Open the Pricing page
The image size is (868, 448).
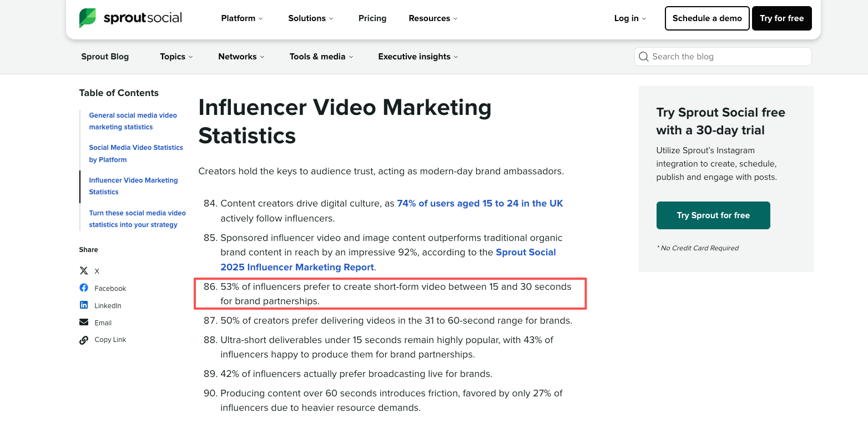[x=372, y=18]
